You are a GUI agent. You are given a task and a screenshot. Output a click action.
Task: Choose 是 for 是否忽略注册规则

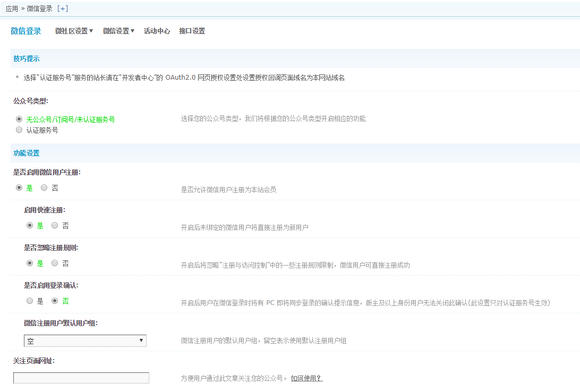pos(30,263)
